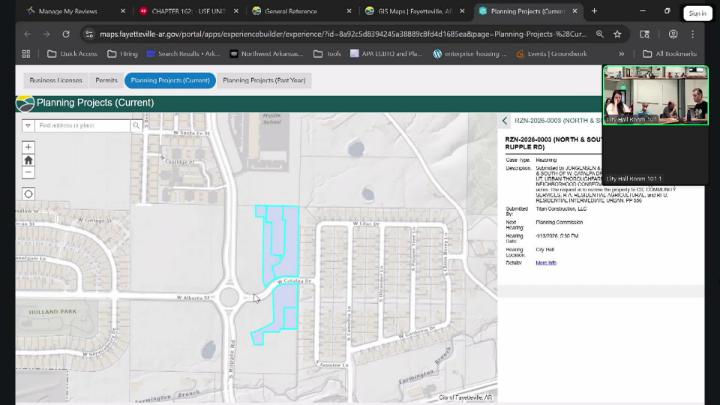Open Quick Access bookmarks folder
This screenshot has height=405, width=720.
(72, 54)
